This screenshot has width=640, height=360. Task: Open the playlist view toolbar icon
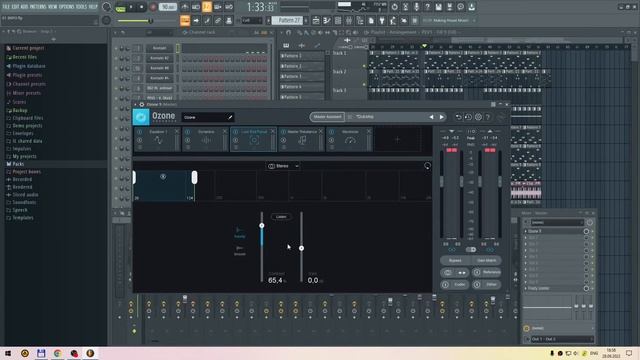click(316, 20)
